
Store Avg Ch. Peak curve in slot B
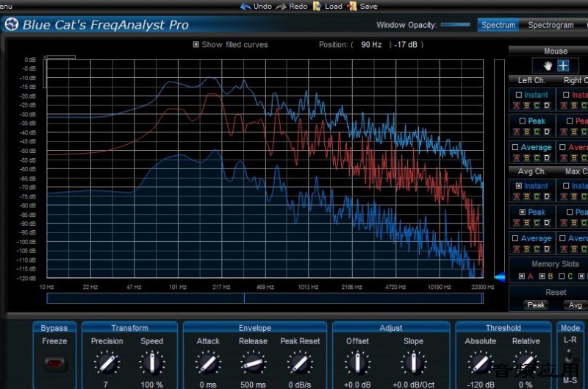pos(526,223)
